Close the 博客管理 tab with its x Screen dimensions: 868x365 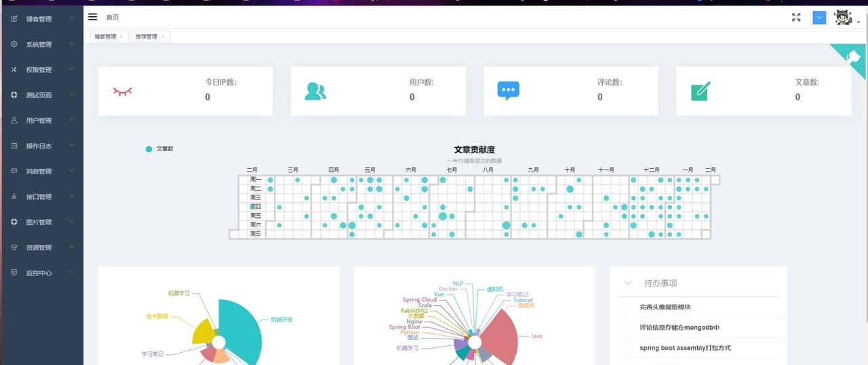(x=121, y=37)
